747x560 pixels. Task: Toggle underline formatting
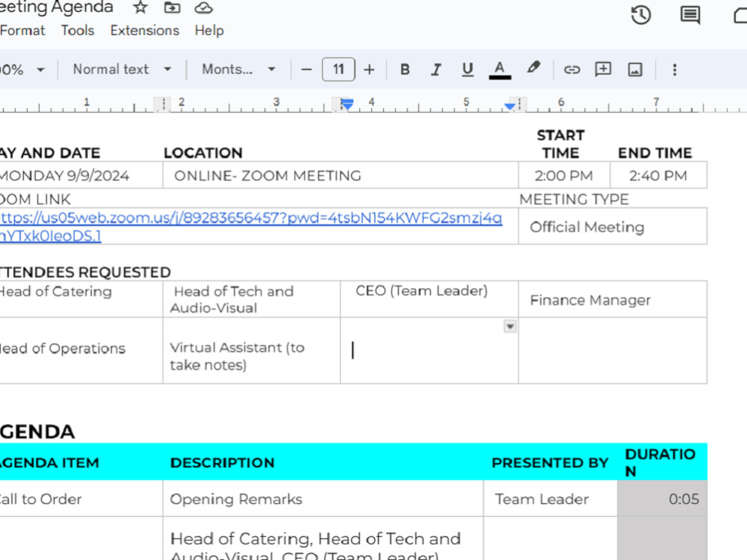[468, 69]
